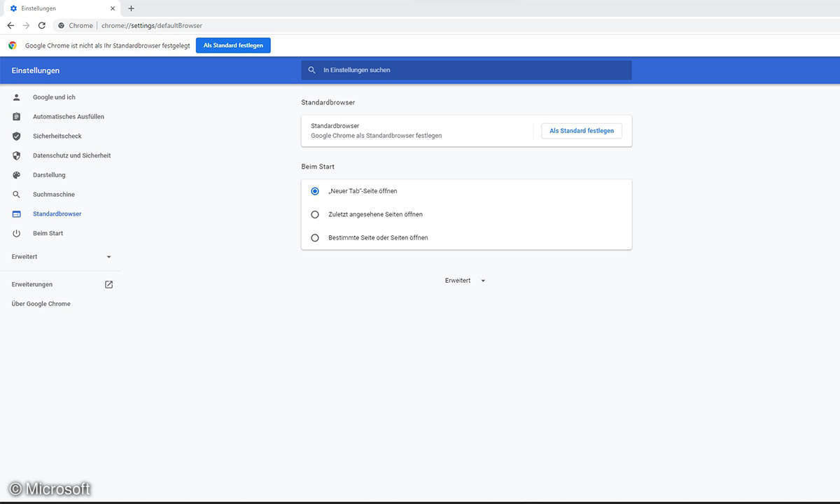Click the search magnifier icon in settings search
The image size is (840, 504).
(x=312, y=70)
